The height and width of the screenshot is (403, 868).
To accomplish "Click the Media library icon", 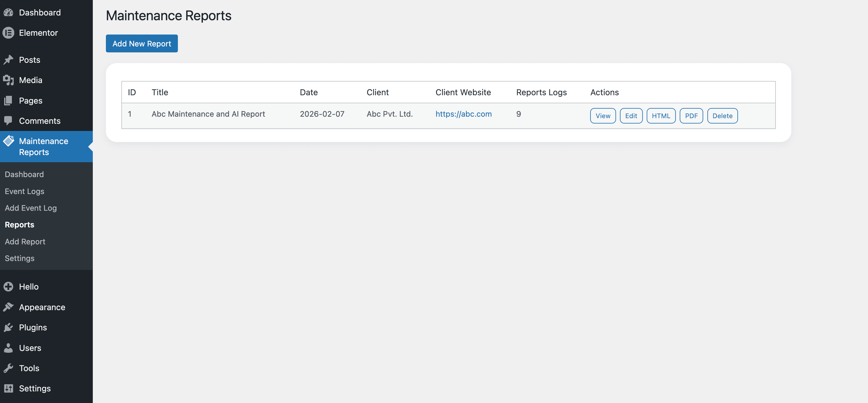I will (8, 80).
